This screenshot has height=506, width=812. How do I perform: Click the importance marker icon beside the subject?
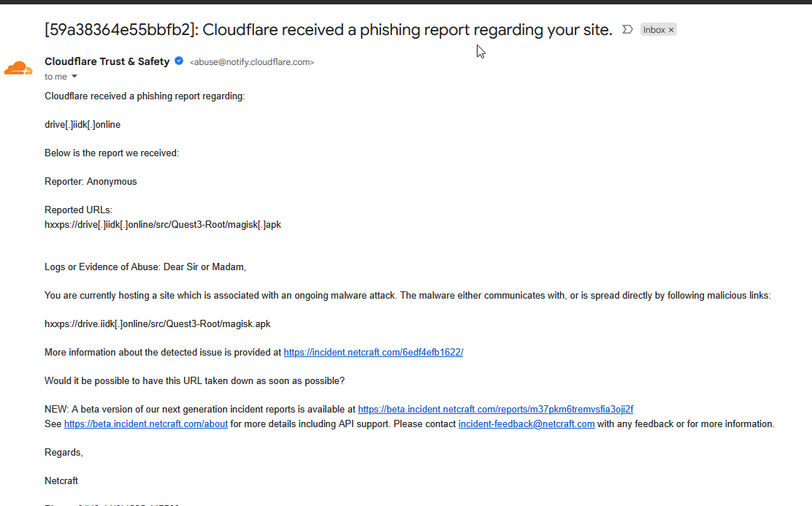point(627,29)
